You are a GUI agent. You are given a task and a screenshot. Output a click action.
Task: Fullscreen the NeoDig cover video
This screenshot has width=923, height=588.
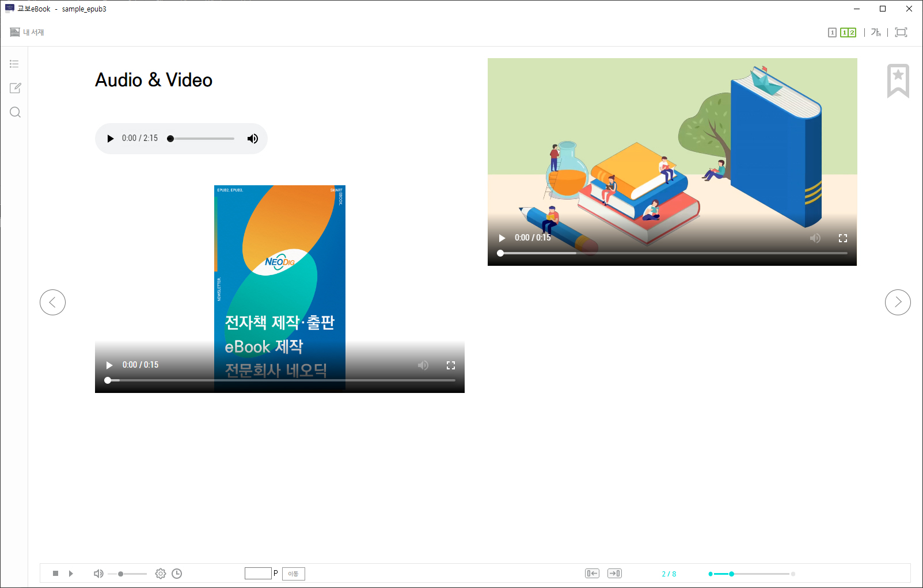tap(451, 365)
